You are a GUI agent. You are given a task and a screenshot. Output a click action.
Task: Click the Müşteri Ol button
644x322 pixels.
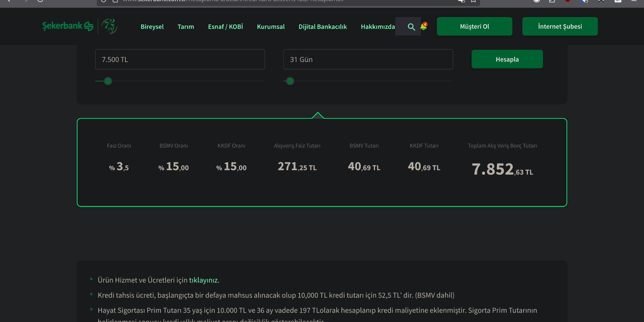click(x=474, y=26)
